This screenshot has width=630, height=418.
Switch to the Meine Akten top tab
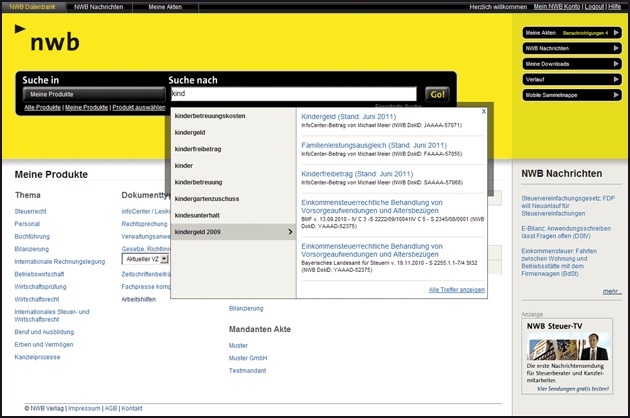pos(166,6)
